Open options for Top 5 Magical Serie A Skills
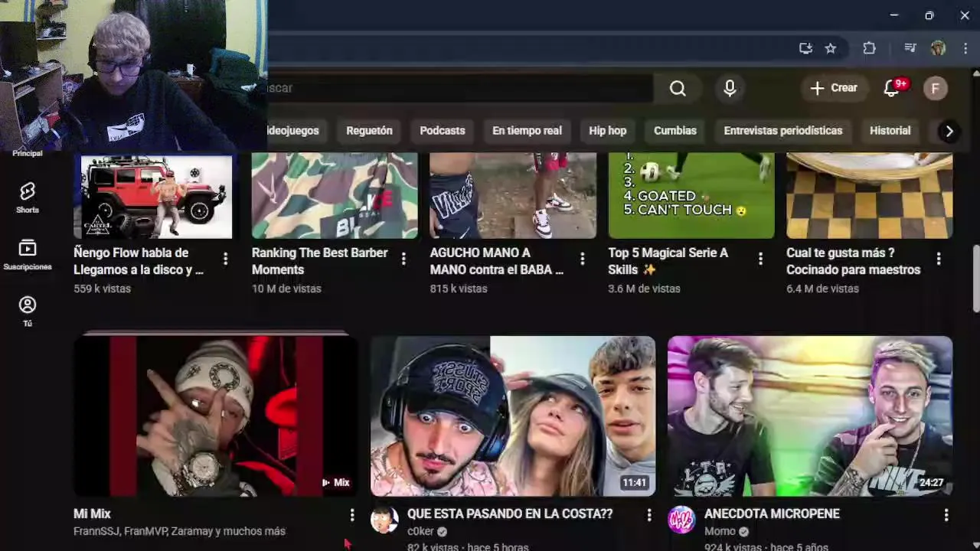 pos(760,259)
